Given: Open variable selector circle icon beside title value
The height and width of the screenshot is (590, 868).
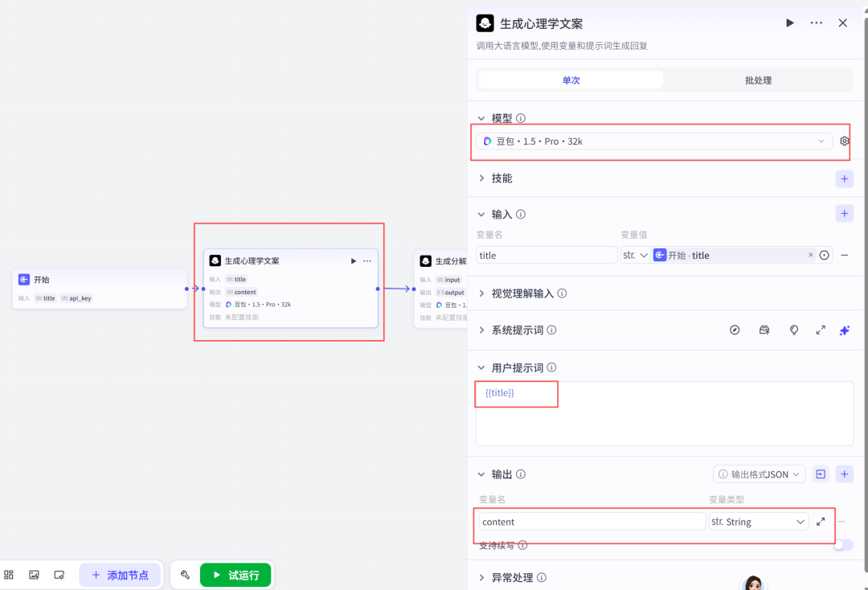Looking at the screenshot, I should pyautogui.click(x=825, y=255).
